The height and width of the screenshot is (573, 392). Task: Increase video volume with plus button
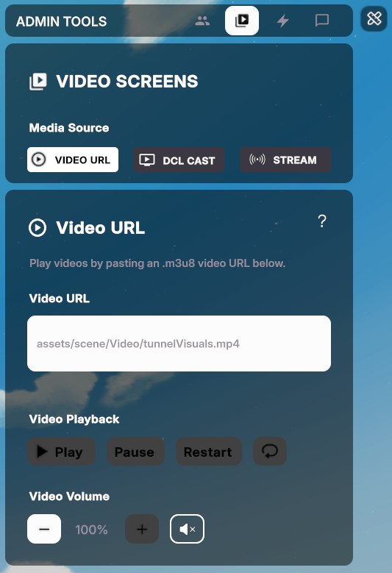(142, 529)
